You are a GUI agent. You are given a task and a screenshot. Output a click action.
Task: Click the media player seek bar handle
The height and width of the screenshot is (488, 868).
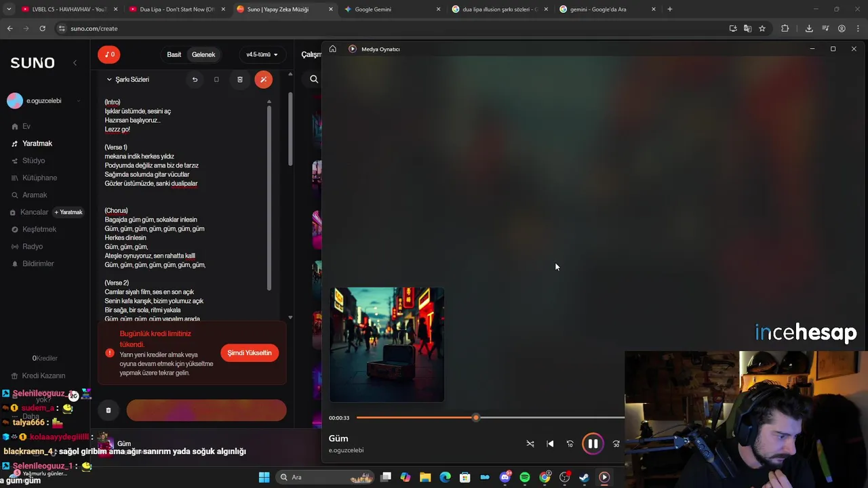click(476, 418)
